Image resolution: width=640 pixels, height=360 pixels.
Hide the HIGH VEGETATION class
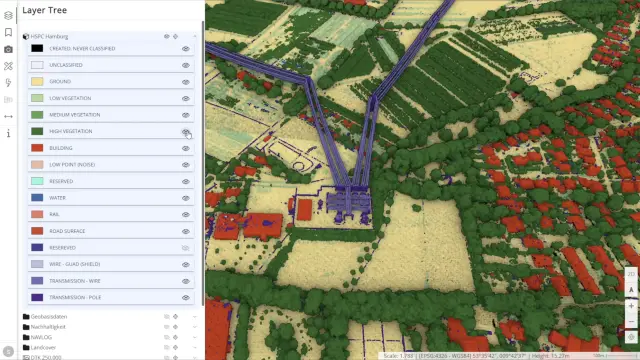(x=186, y=131)
